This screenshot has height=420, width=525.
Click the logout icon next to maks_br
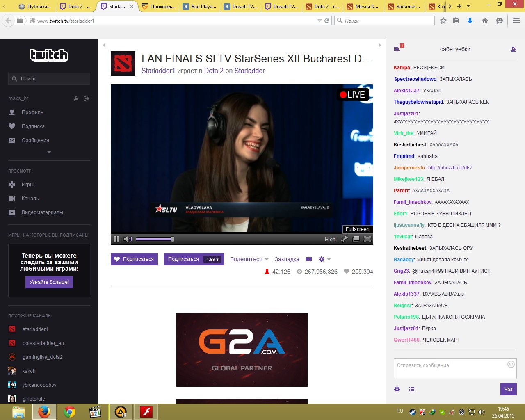pyautogui.click(x=86, y=98)
